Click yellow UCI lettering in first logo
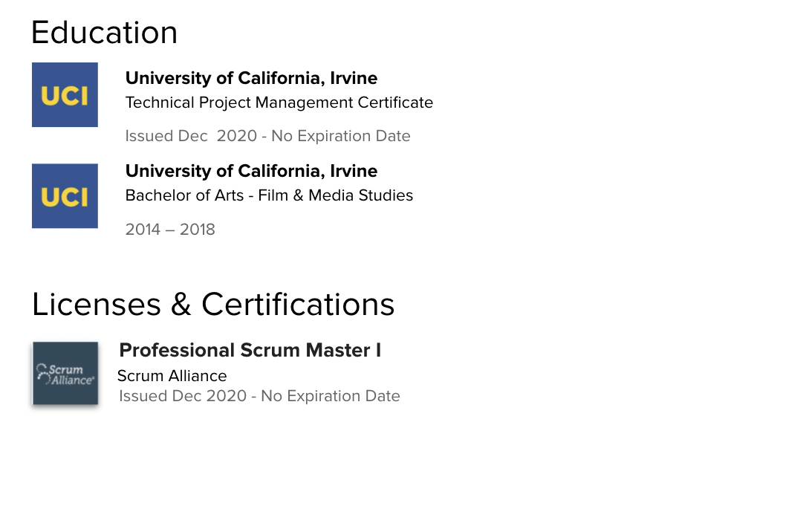The image size is (812, 529). click(65, 97)
